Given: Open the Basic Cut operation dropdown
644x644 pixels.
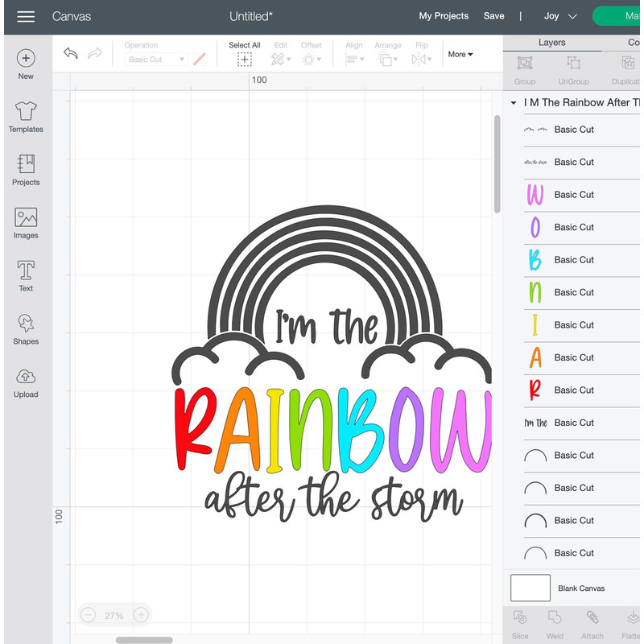Looking at the screenshot, I should (x=155, y=60).
